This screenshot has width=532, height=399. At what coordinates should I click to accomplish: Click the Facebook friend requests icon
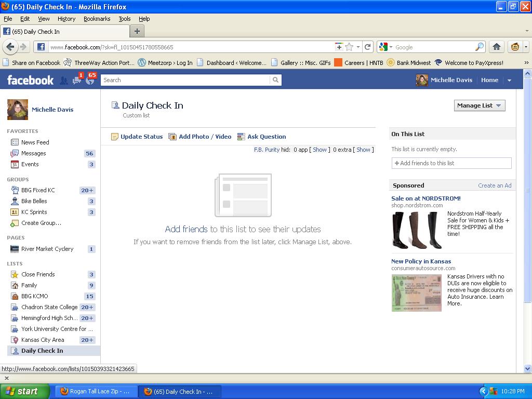click(63, 81)
